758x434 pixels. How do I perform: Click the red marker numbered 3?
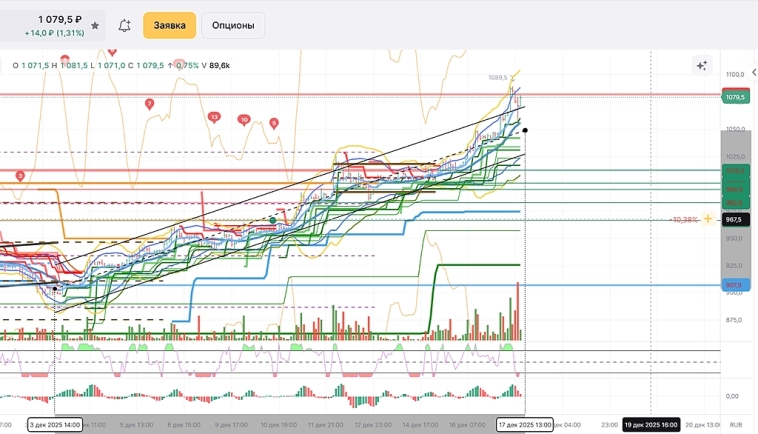21,175
